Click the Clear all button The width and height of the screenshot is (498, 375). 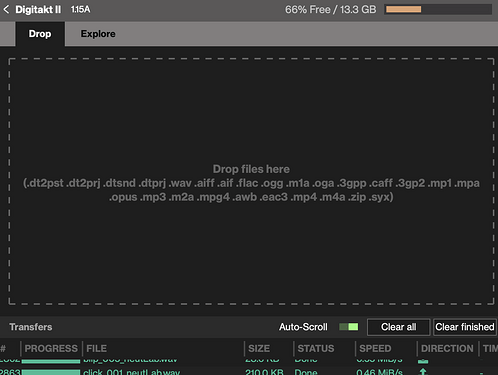pos(398,327)
